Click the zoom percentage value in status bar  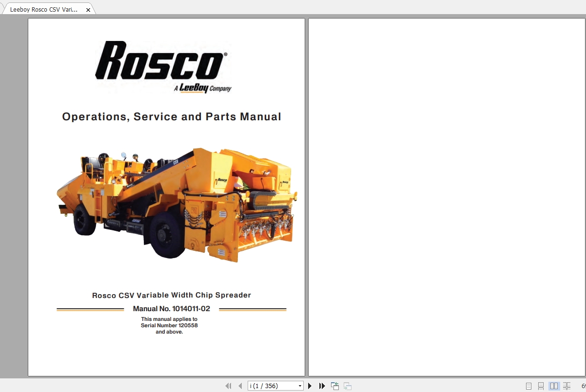tap(583, 386)
